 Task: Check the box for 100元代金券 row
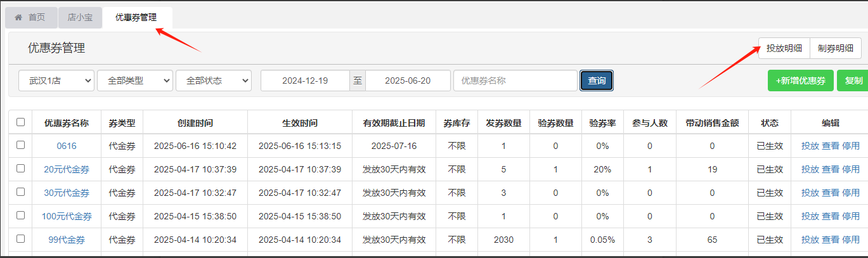click(x=20, y=216)
